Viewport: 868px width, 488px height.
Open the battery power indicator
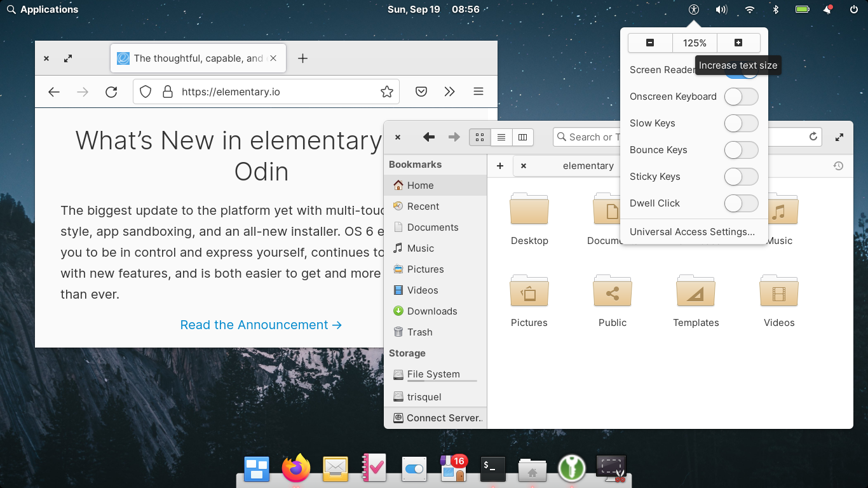802,10
